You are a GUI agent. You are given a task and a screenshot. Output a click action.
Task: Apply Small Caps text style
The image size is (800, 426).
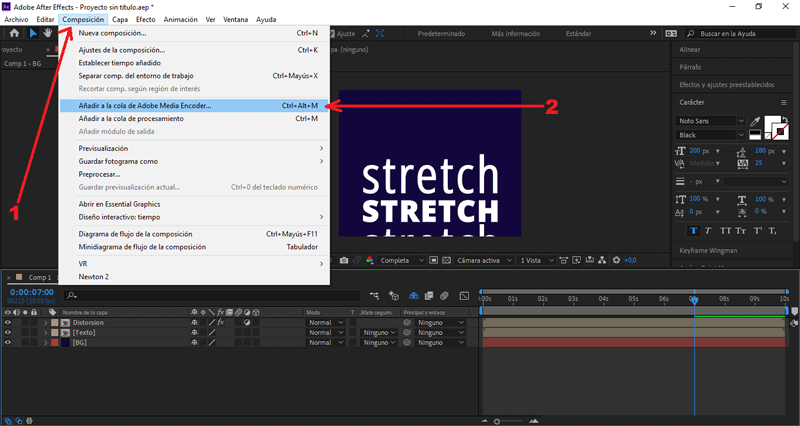741,231
